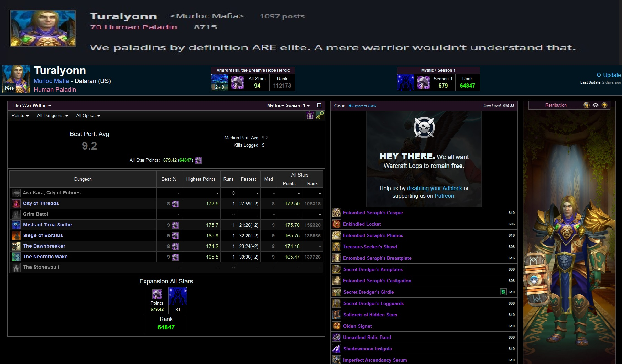Click the Secret-Dredger's Armplates item link
Viewport: 622px width, 364px height.
click(x=373, y=269)
